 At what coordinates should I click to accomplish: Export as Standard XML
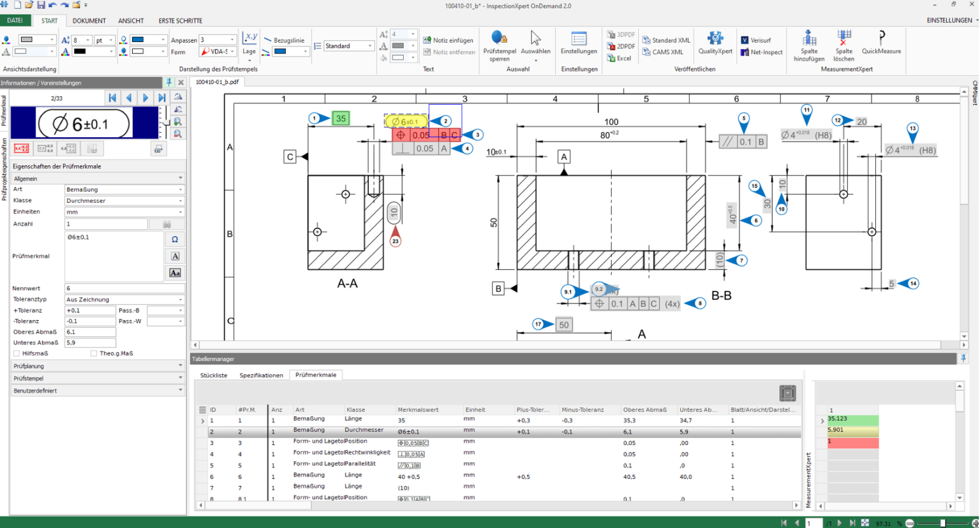pyautogui.click(x=665, y=40)
